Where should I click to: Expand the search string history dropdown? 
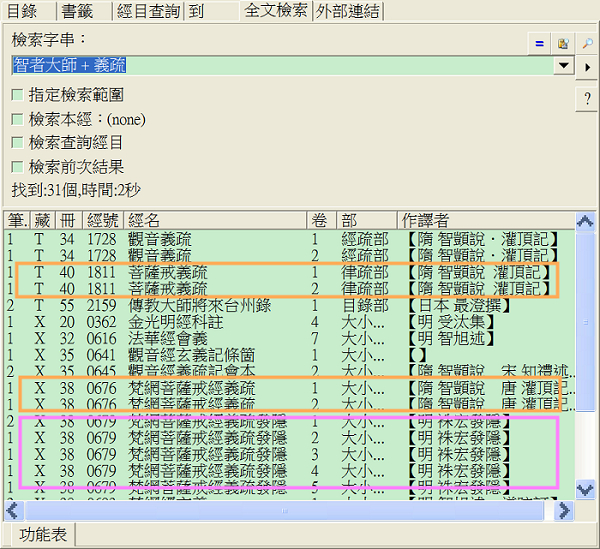tap(564, 66)
